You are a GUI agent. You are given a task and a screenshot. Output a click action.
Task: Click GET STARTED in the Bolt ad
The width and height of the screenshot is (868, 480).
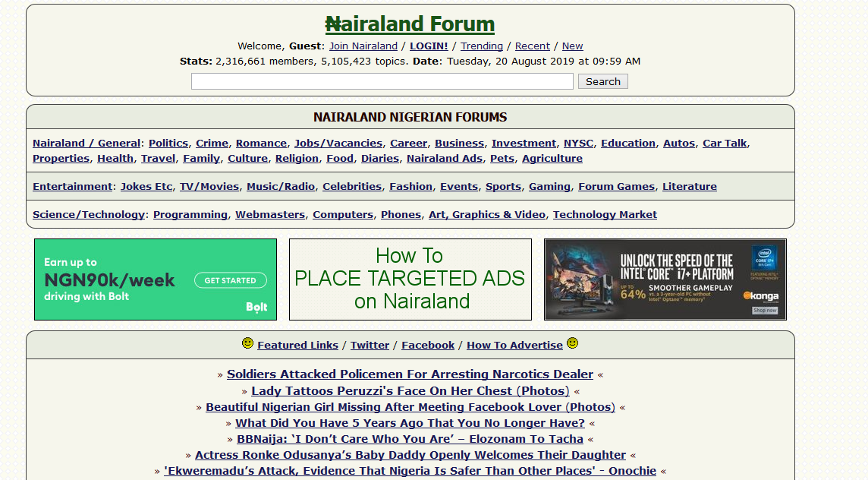coord(231,280)
